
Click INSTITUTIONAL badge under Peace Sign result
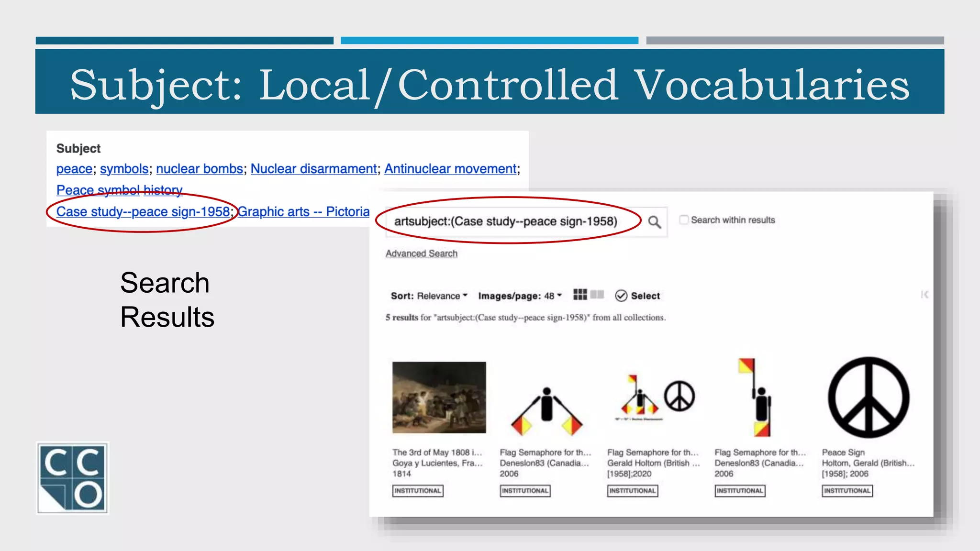(x=847, y=491)
